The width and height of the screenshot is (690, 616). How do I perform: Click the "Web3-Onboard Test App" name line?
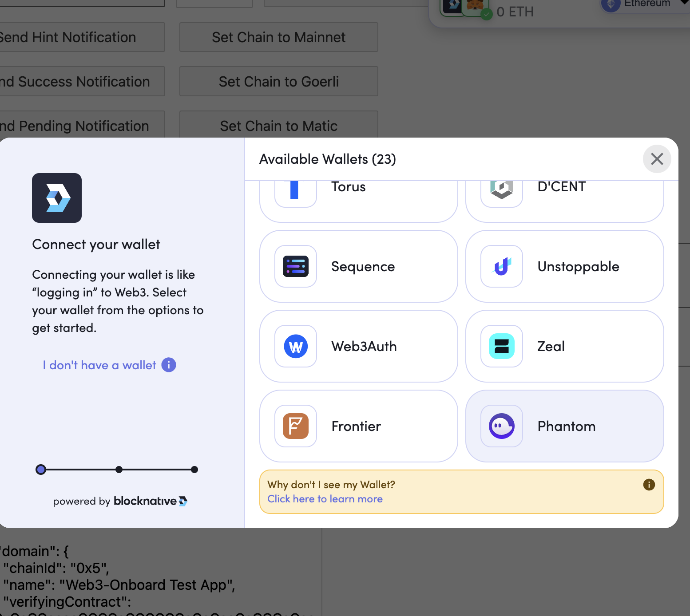tap(119, 585)
